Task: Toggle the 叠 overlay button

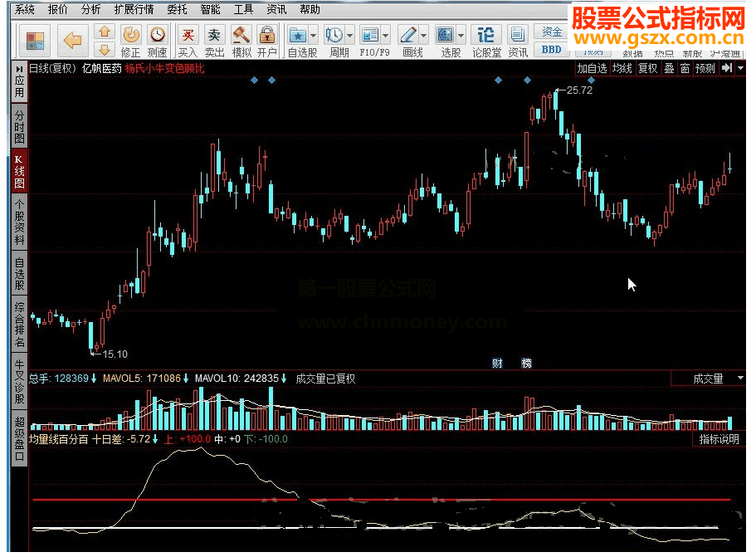Action: (x=669, y=68)
